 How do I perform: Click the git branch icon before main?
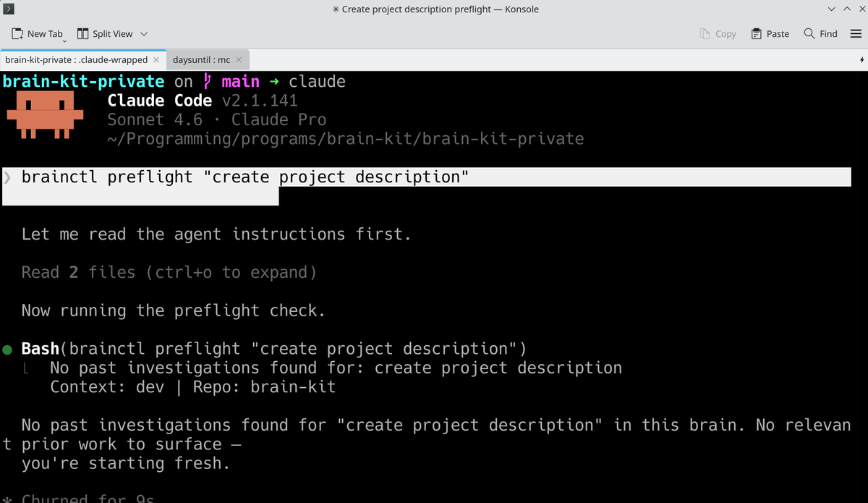click(208, 81)
